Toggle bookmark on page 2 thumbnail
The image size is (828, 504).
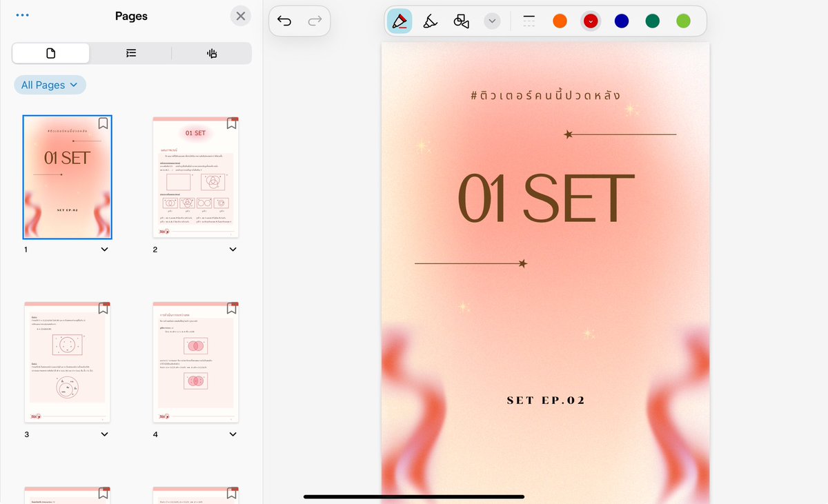click(x=231, y=123)
